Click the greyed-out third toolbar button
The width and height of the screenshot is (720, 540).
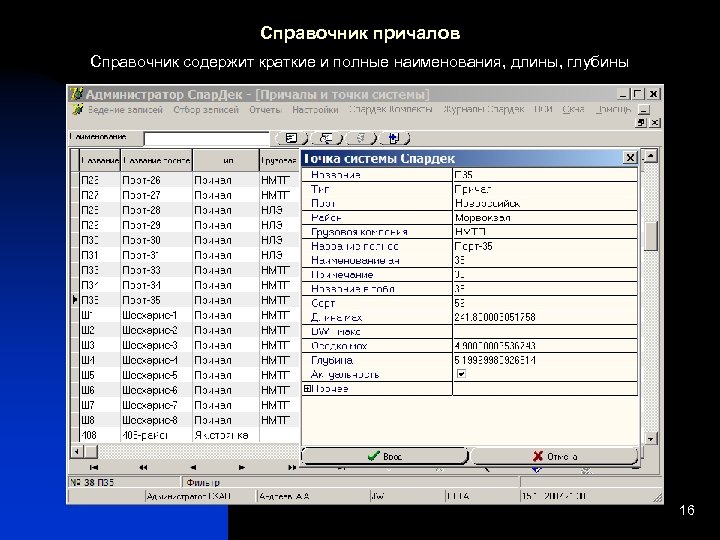pyautogui.click(x=361, y=138)
